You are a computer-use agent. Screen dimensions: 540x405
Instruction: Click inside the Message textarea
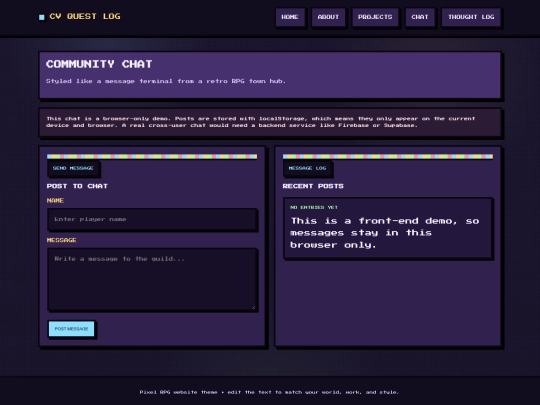(152, 279)
